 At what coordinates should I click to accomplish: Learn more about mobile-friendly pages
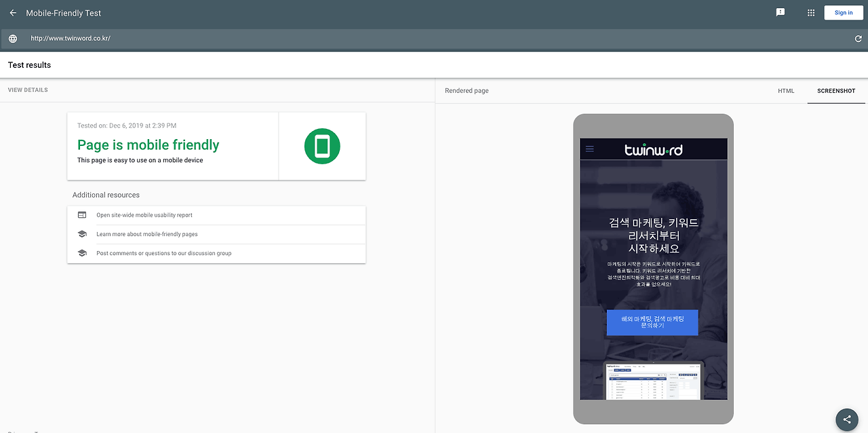point(146,233)
